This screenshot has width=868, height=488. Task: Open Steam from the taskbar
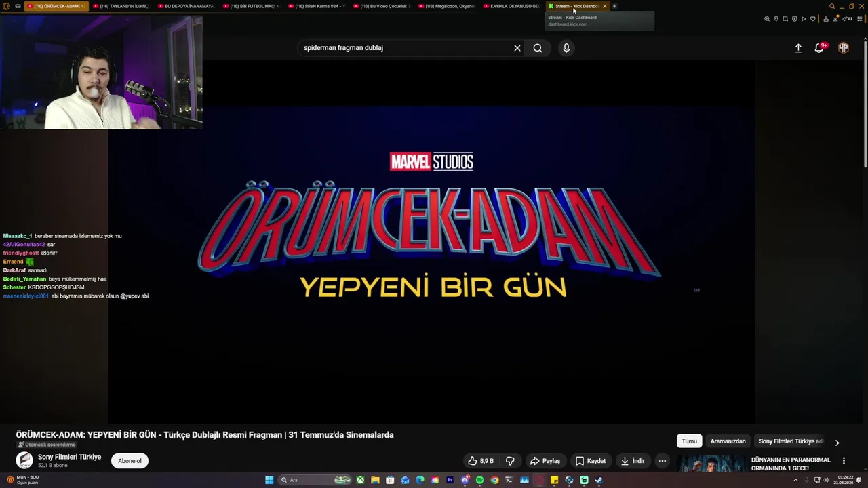tap(599, 480)
